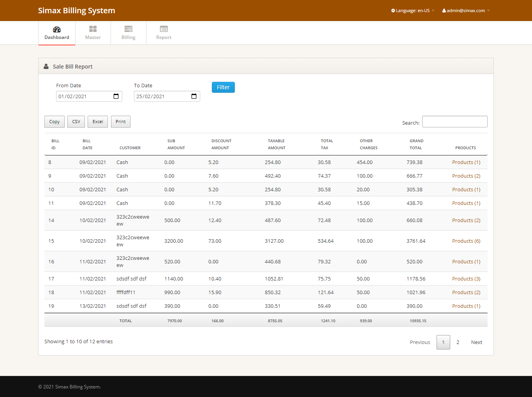This screenshot has height=397, width=532.
Task: Open Products (1) for bill 8
Action: tap(466, 162)
